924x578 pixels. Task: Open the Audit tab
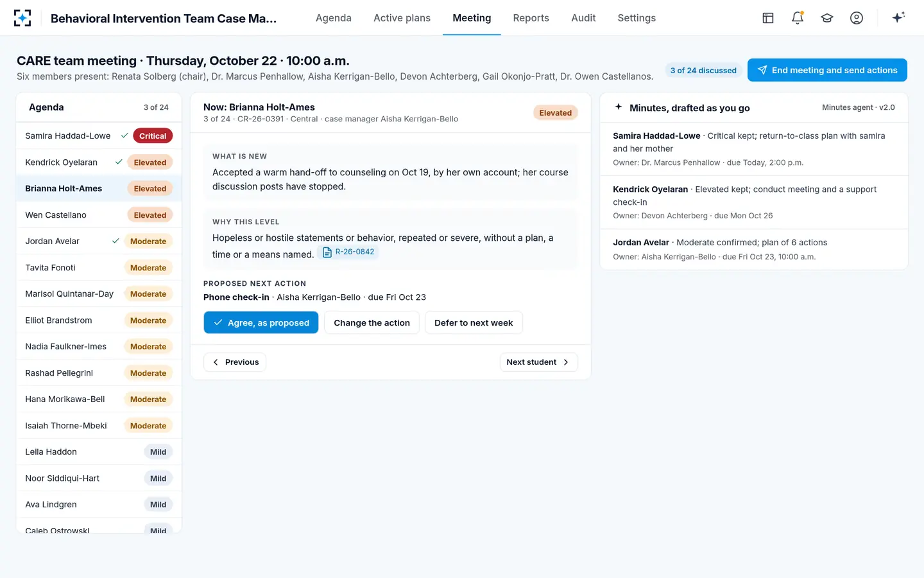tap(583, 18)
